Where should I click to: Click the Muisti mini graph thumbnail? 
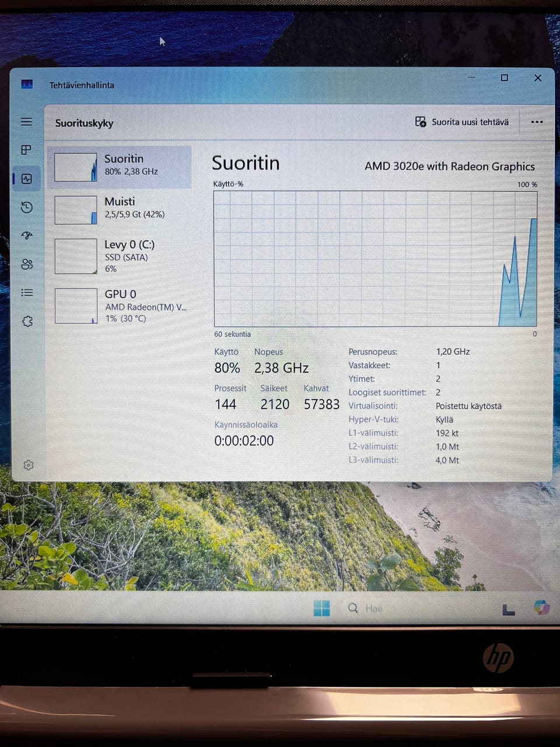(x=76, y=210)
